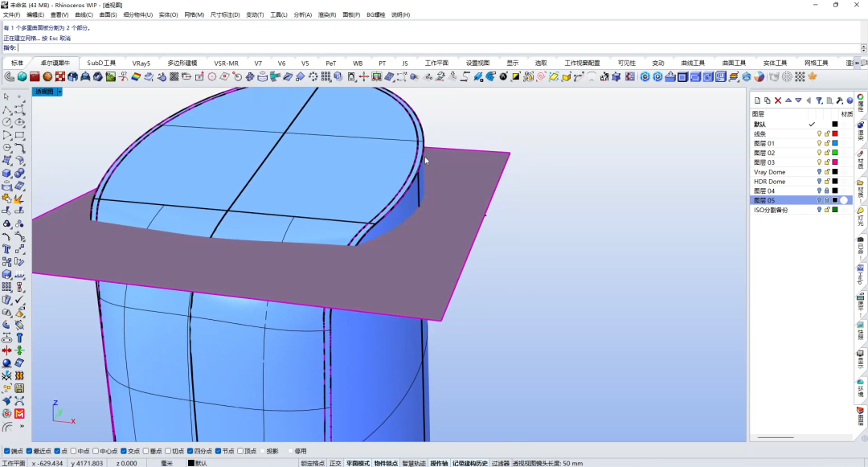This screenshot has width=868, height=467.
Task: Open the viewport title dropdown arrow
Action: 59,92
